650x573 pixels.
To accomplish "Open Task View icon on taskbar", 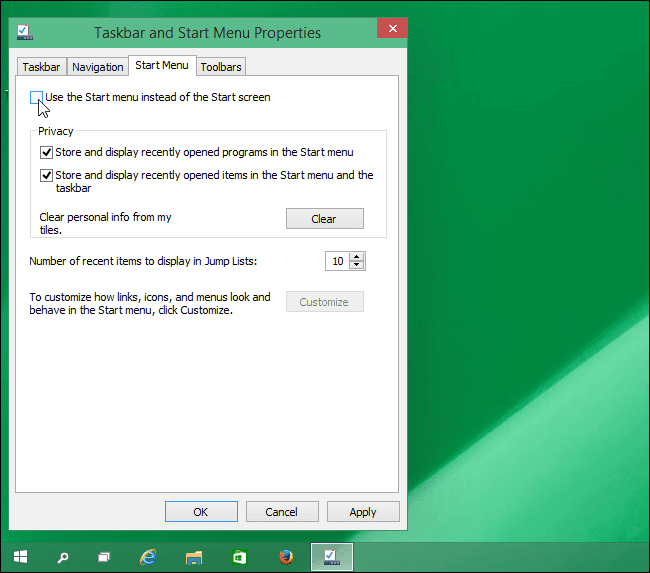I will pyautogui.click(x=104, y=557).
